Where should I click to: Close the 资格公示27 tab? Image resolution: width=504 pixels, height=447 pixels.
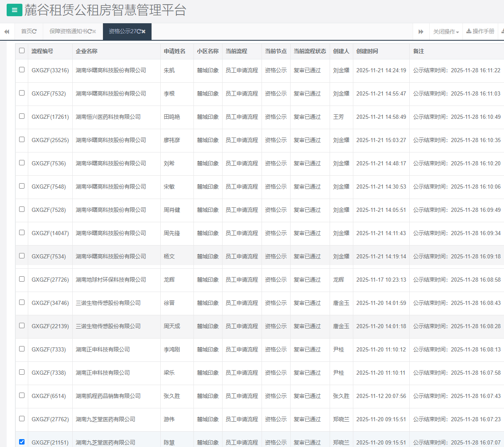point(144,32)
